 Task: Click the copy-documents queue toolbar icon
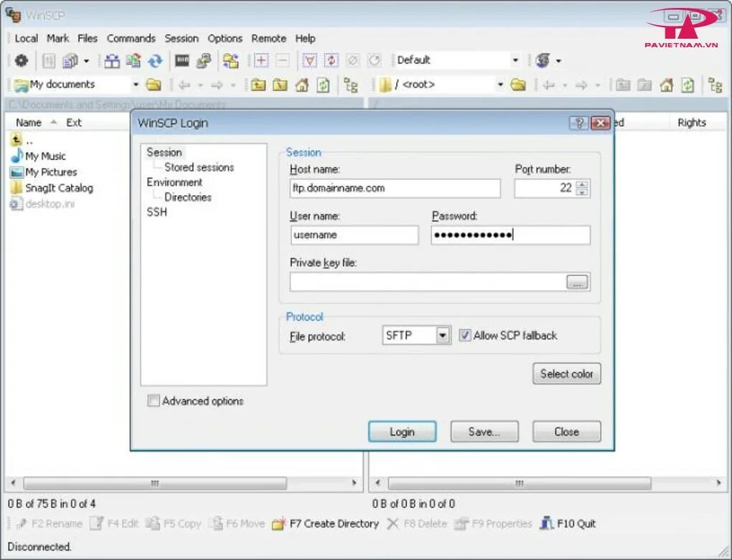[x=70, y=61]
